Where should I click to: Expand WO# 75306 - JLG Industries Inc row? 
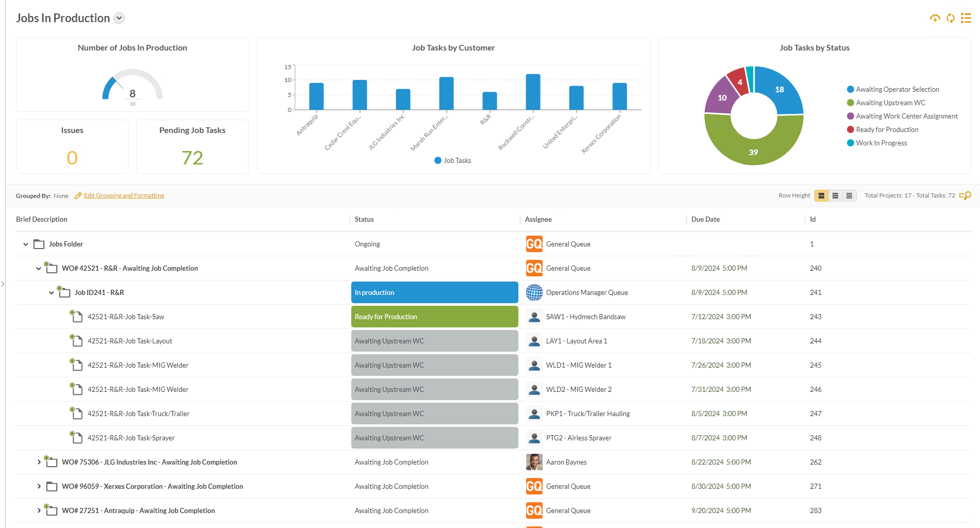pyautogui.click(x=39, y=462)
